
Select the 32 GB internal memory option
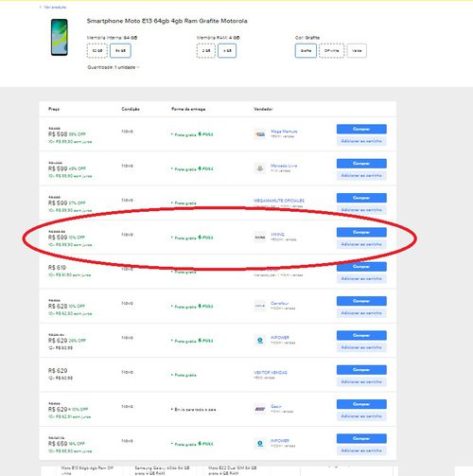point(97,50)
